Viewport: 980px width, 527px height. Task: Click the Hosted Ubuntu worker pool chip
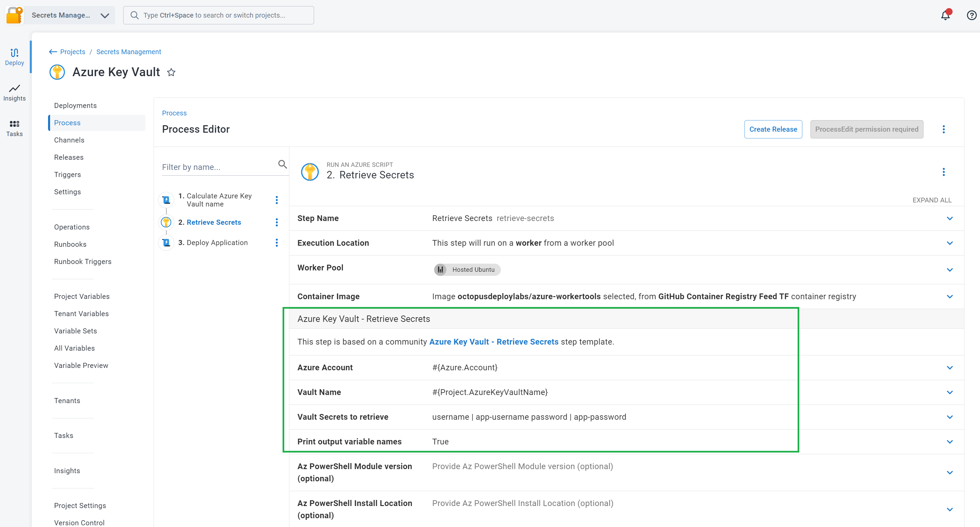tap(467, 270)
